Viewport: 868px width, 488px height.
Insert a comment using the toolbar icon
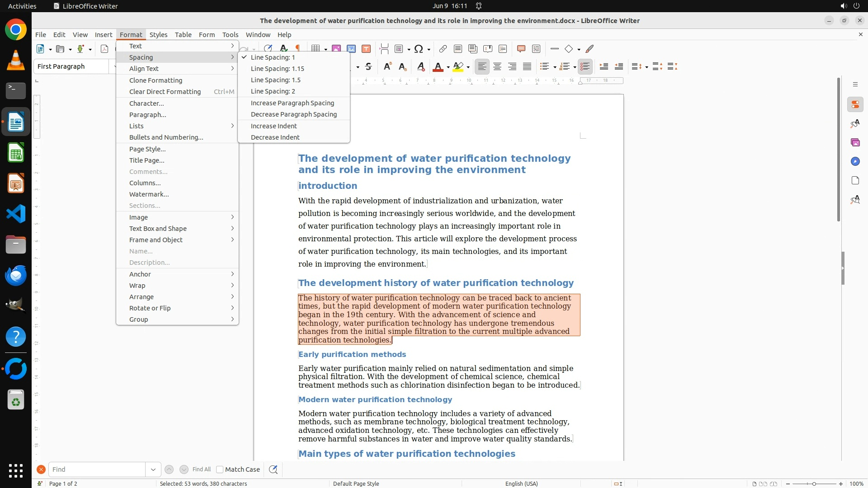point(521,49)
